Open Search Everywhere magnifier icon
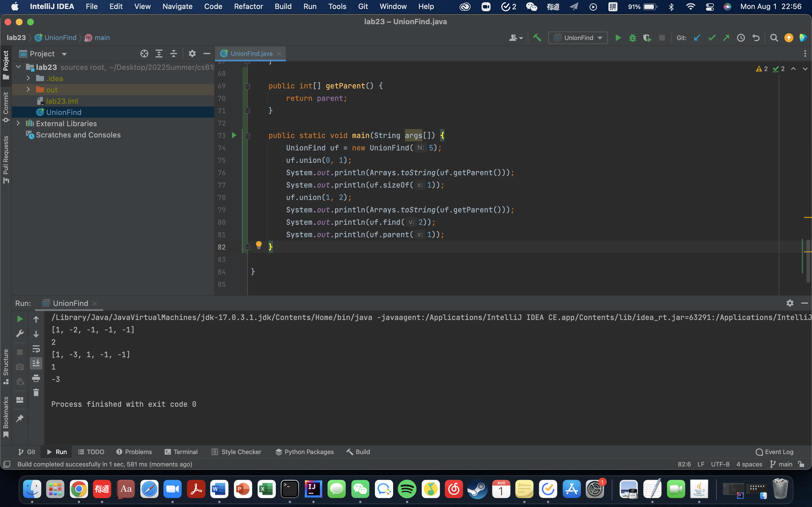812x507 pixels. (x=774, y=37)
